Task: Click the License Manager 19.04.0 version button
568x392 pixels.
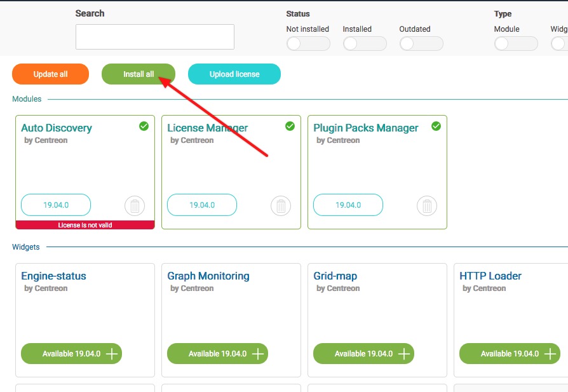Action: coord(202,205)
